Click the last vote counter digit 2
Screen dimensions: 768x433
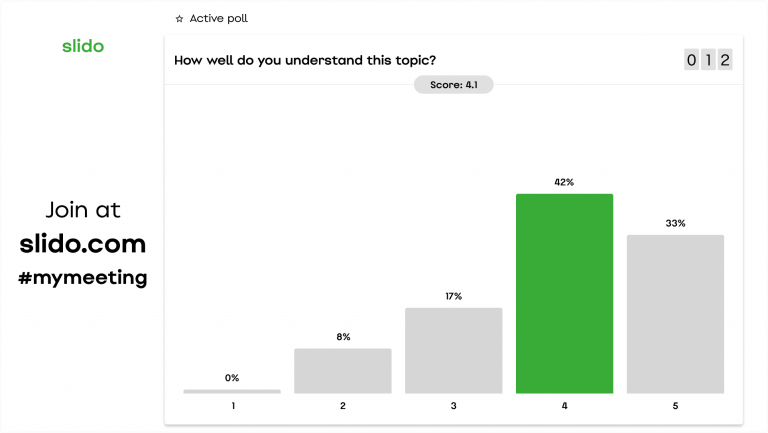[725, 60]
